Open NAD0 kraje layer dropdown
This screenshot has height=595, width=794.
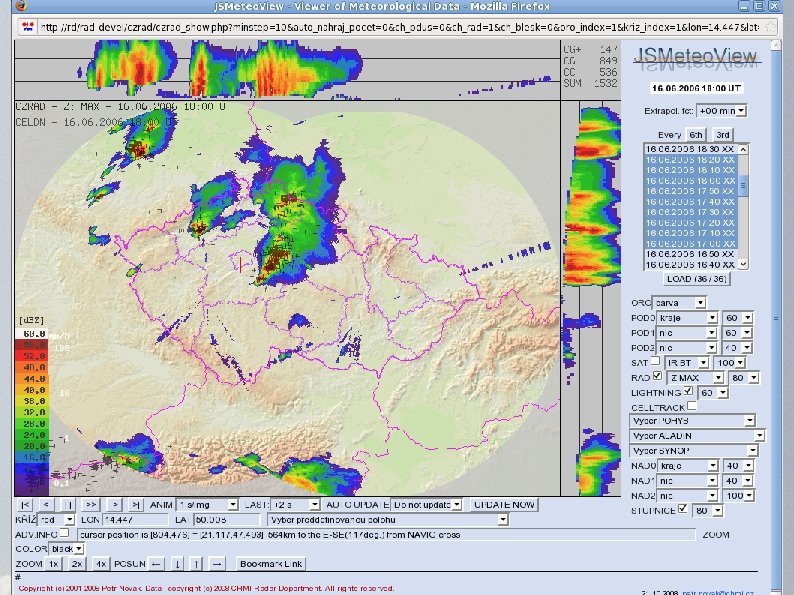point(688,465)
